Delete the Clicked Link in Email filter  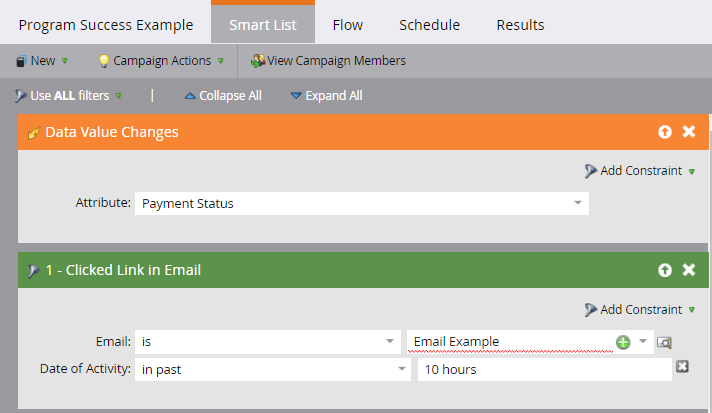689,270
